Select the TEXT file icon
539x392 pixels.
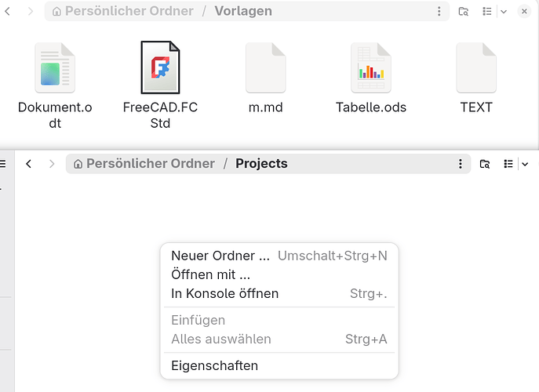476,69
